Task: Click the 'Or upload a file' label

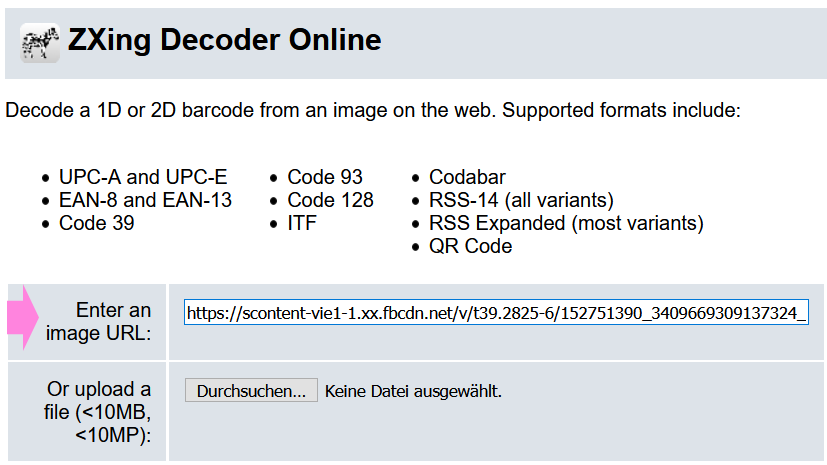Action: [98, 412]
